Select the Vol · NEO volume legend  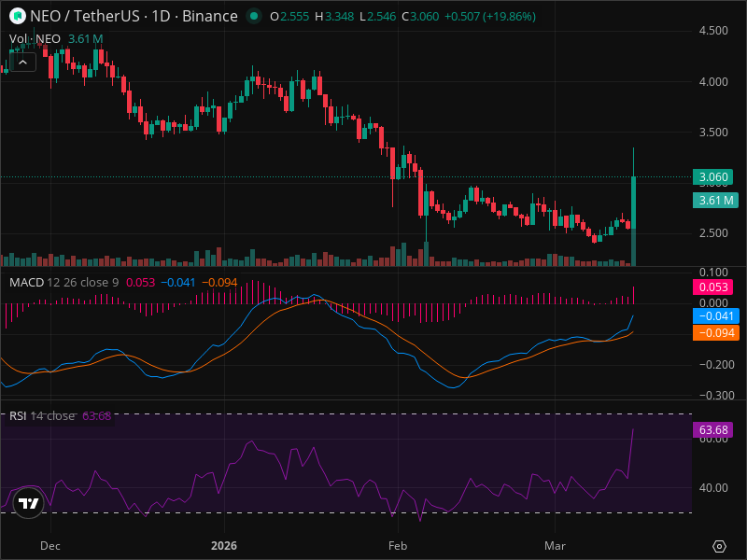click(x=35, y=39)
